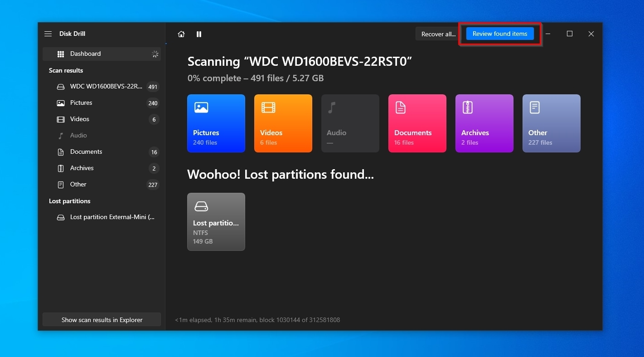Click the Archives icon in the sidebar
644x357 pixels.
[x=60, y=168]
